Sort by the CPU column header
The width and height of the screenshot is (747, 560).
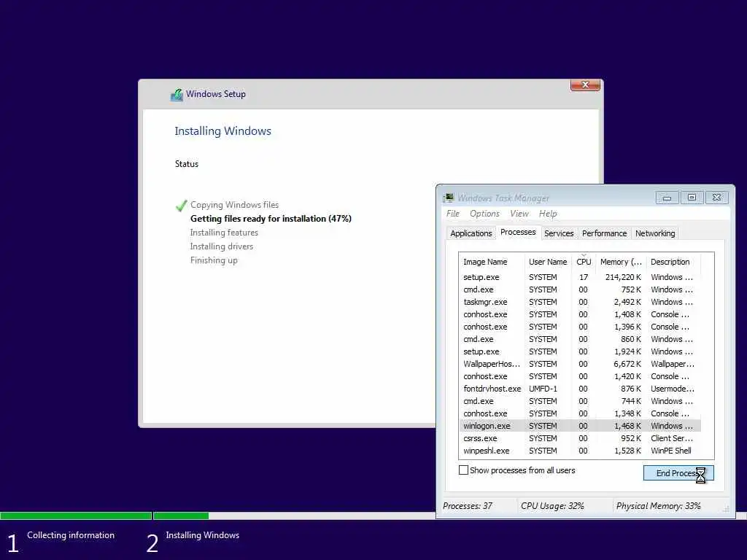[584, 262]
